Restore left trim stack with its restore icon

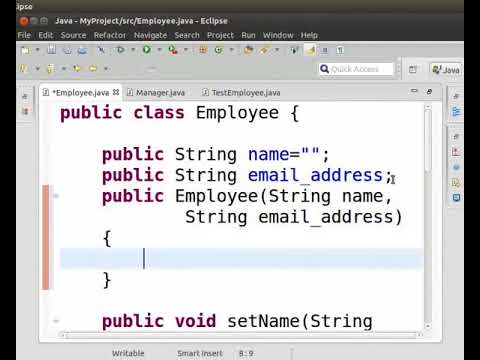coord(25,96)
